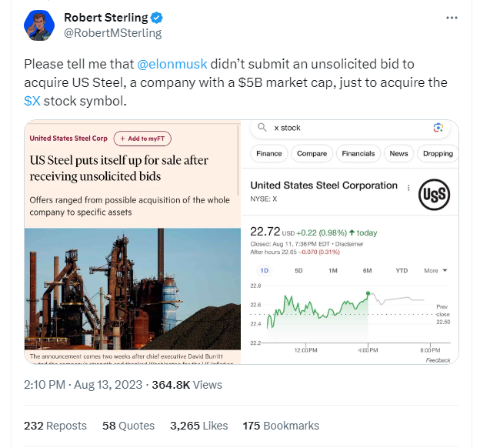This screenshot has height=448, width=490.
Task: Click the Google Lens icon in search bar
Action: coord(438,128)
